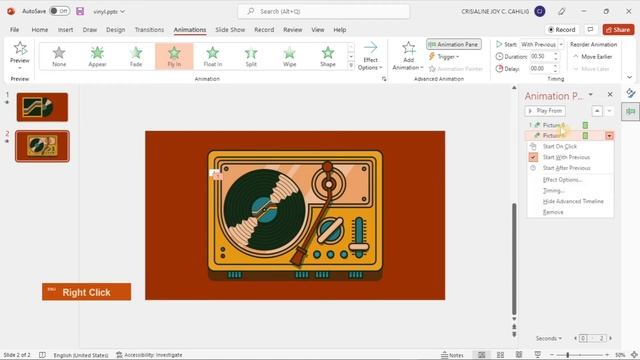Click the Share button
Screen dimensions: 640x360
click(x=618, y=29)
